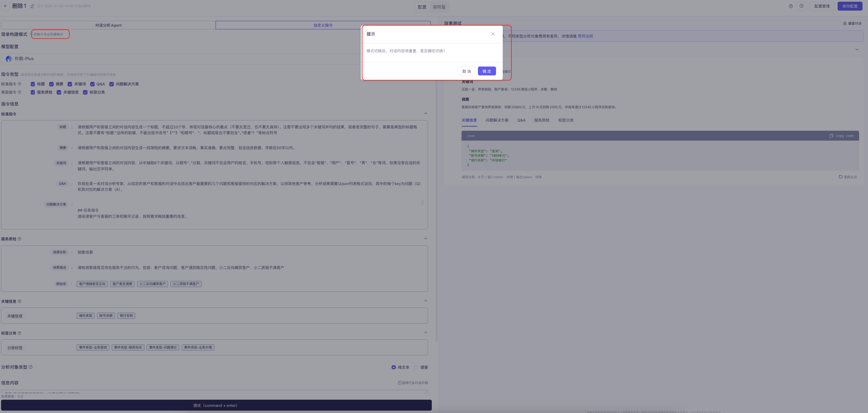Open the 标签分类 result tab
Viewport: 868px width, 413px height.
[x=566, y=120]
